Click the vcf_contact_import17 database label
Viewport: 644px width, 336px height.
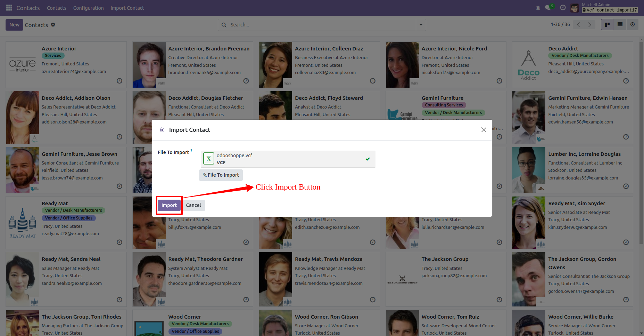tap(610, 10)
